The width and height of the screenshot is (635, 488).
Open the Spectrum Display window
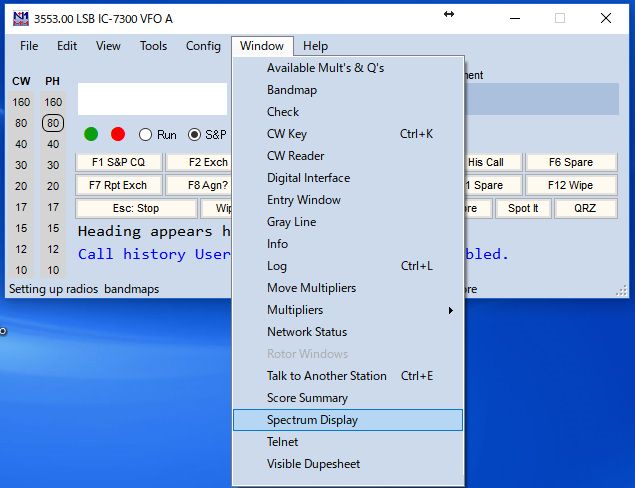(x=348, y=420)
